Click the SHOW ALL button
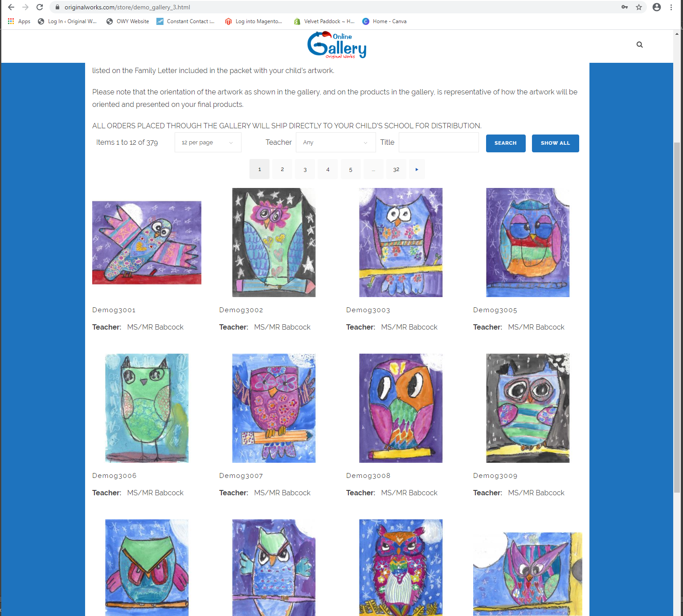683x616 pixels. (555, 143)
